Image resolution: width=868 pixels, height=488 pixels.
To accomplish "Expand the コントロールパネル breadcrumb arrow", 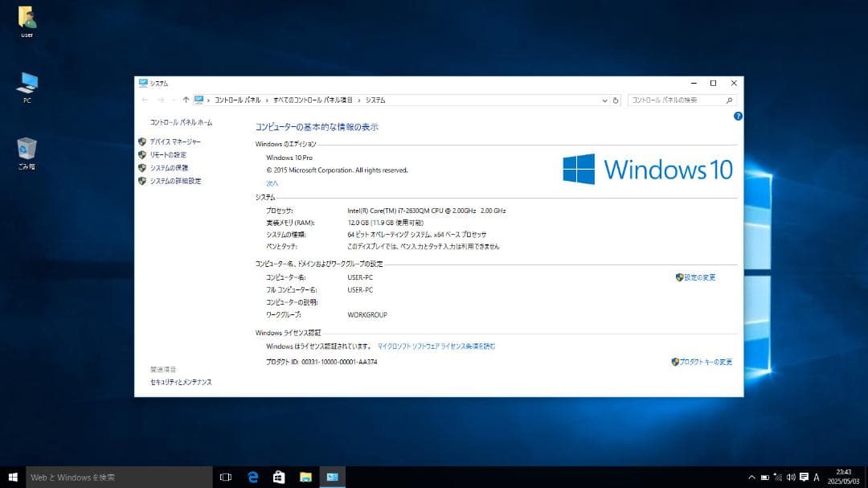I will (x=265, y=100).
